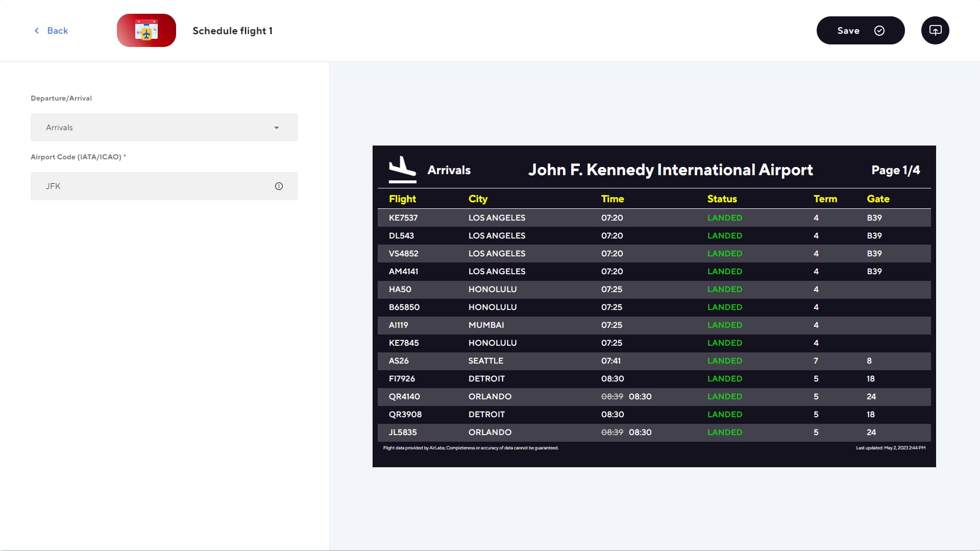Click the landing airplane icon on board

402,169
